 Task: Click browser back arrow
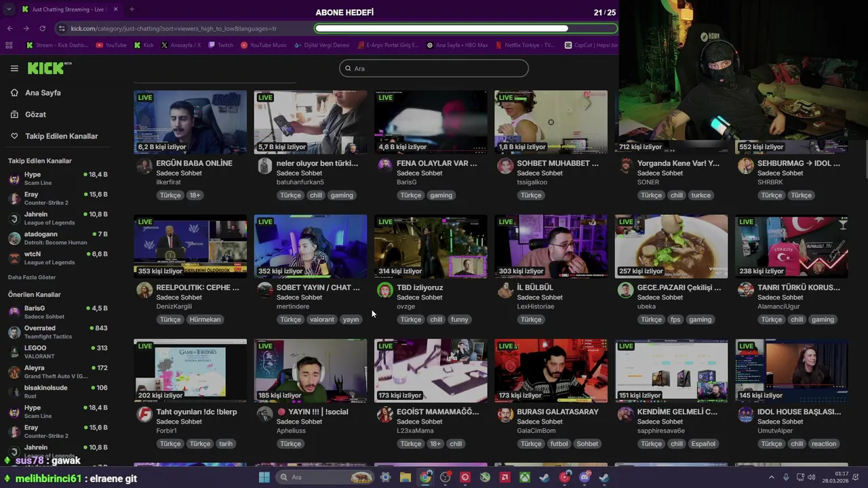click(9, 28)
